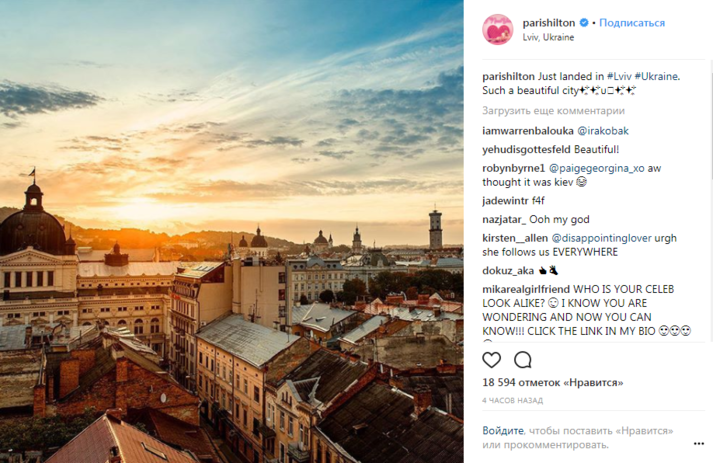
Task: Open #Ukraine hashtag in caption
Action: pyautogui.click(x=657, y=76)
